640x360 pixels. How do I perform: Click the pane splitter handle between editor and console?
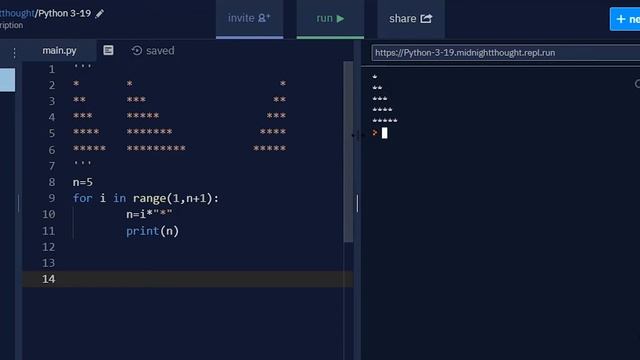(358, 203)
